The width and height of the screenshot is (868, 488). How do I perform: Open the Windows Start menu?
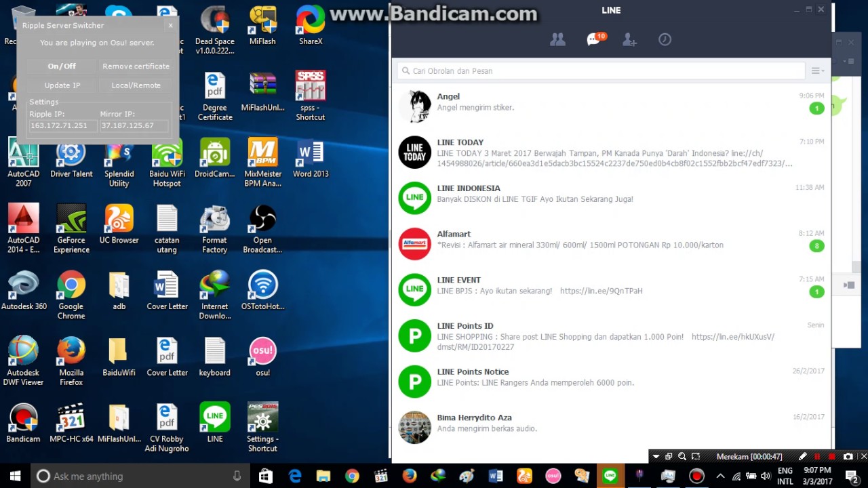(16, 476)
